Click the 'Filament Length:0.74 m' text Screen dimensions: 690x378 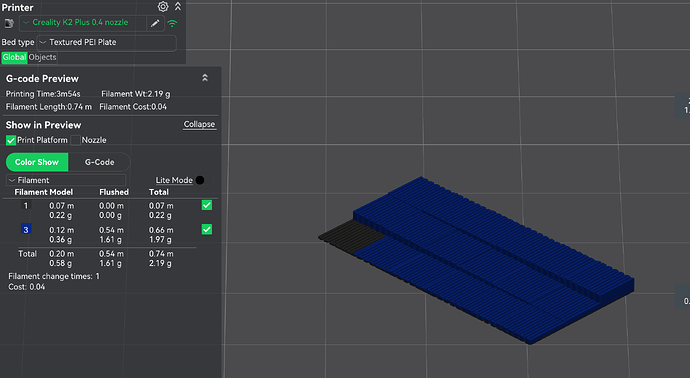[x=49, y=107]
